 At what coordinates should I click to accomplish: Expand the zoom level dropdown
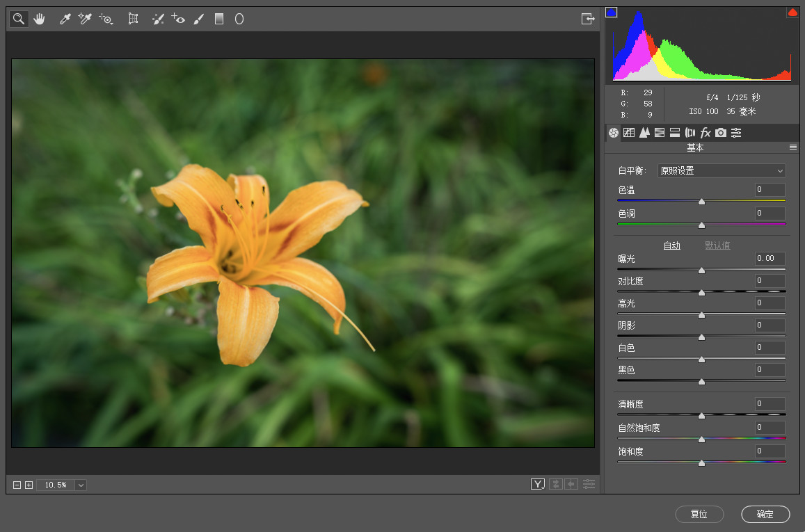(81, 485)
